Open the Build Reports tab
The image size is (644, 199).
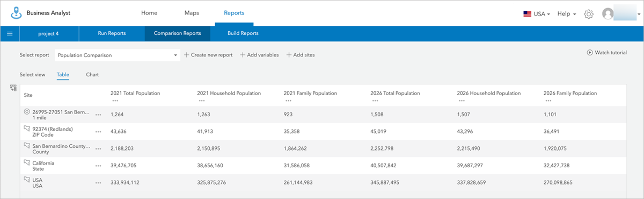point(243,33)
